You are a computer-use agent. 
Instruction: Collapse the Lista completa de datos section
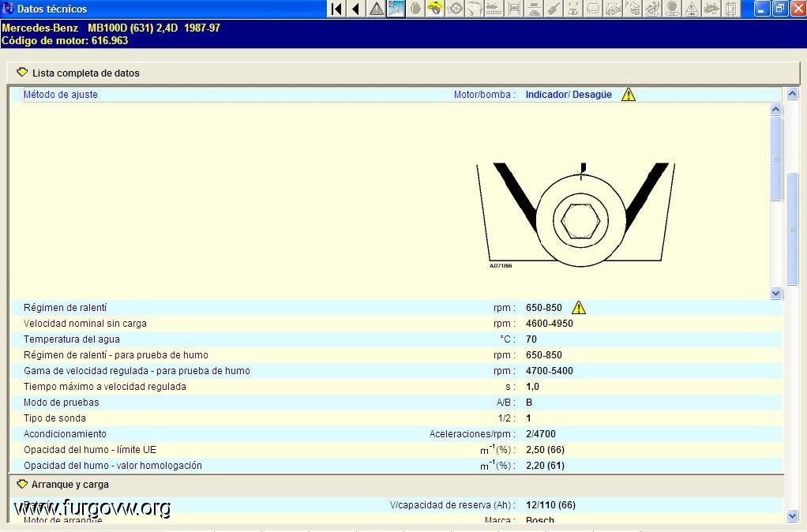tap(22, 73)
